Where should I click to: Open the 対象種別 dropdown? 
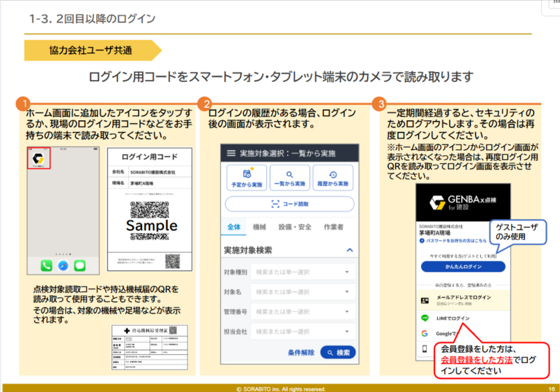click(302, 272)
